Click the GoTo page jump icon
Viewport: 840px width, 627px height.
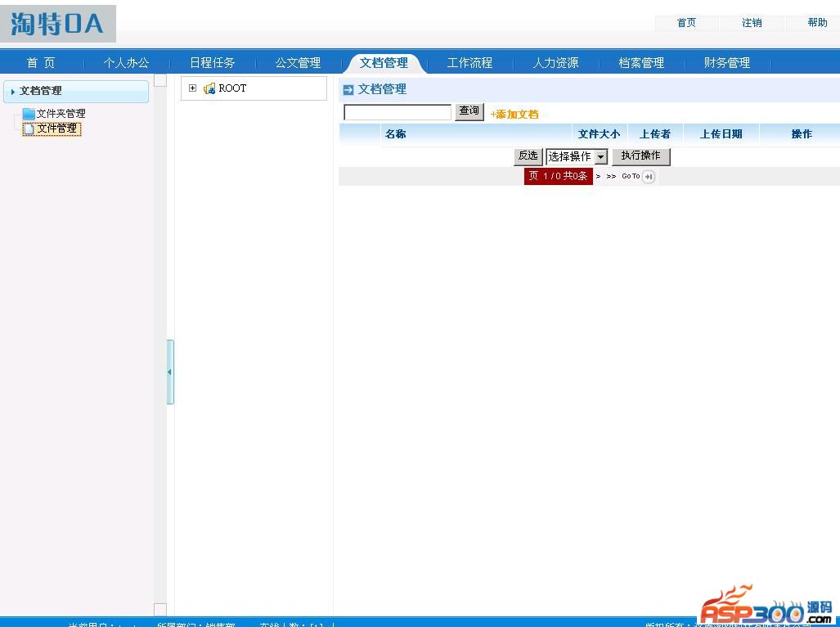coord(649,176)
